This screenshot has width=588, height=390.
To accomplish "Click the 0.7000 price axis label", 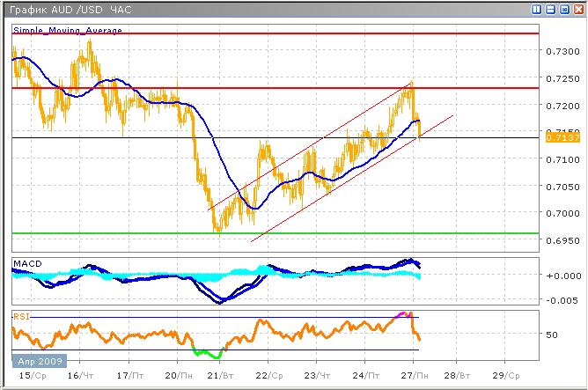I will (561, 213).
